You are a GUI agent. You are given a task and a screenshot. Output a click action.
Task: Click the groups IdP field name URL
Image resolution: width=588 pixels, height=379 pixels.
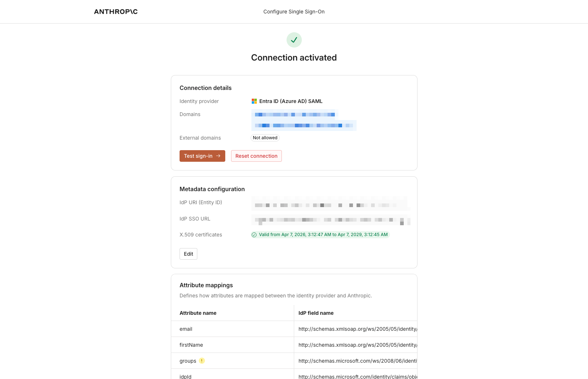(x=357, y=361)
